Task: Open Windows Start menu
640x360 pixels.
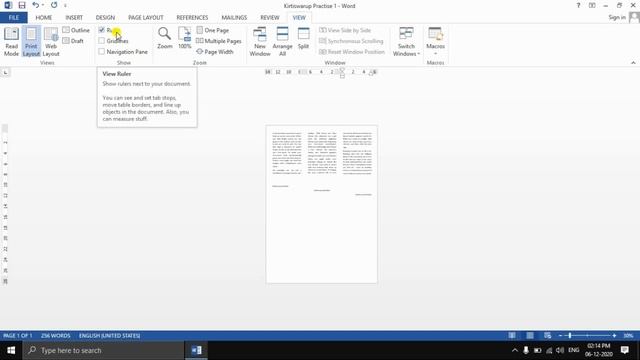Action: (x=11, y=350)
